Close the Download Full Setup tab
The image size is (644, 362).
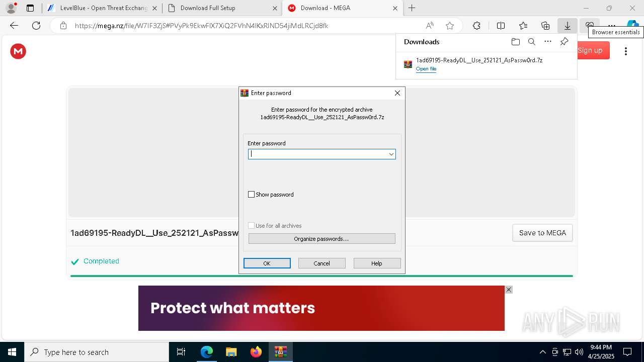coord(275,8)
